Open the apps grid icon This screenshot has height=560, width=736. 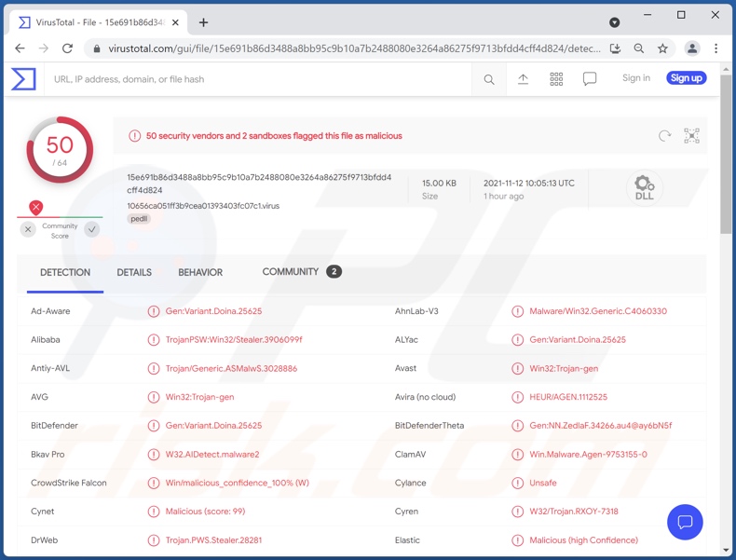coord(556,79)
